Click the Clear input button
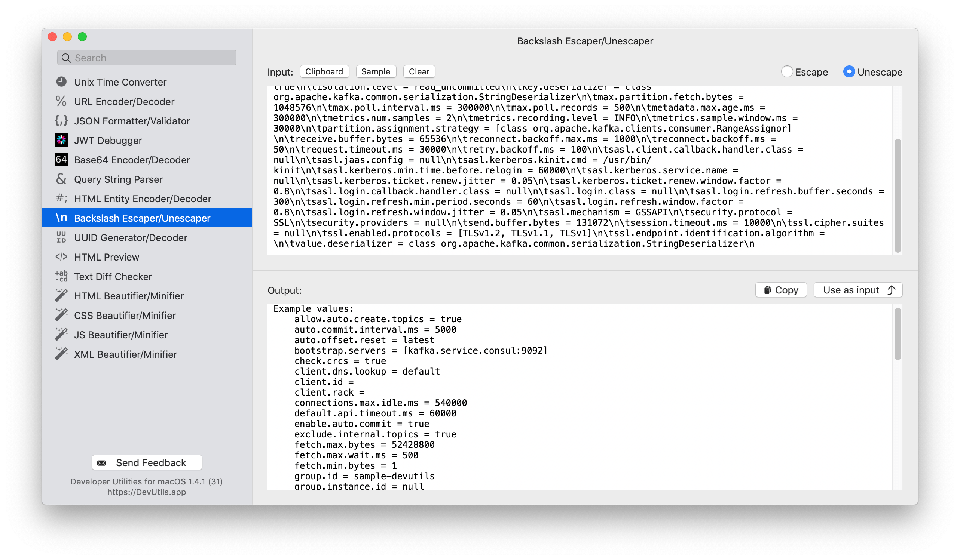This screenshot has width=960, height=560. (x=418, y=71)
